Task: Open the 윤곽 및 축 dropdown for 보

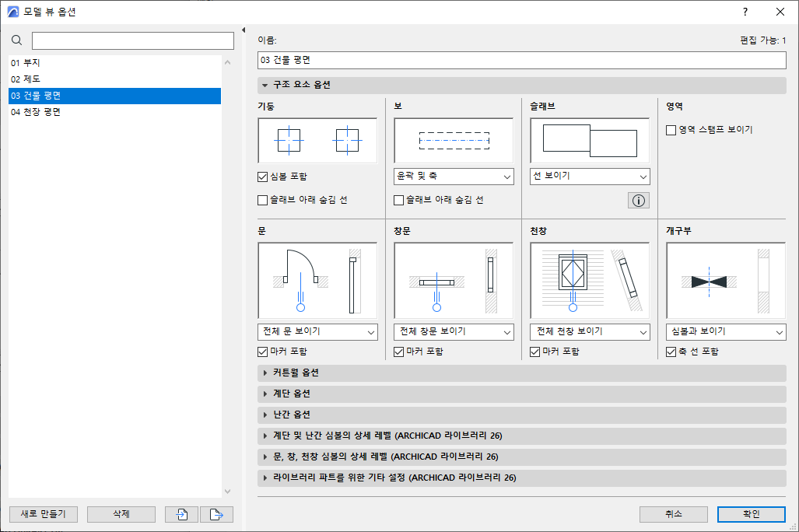Action: click(454, 177)
